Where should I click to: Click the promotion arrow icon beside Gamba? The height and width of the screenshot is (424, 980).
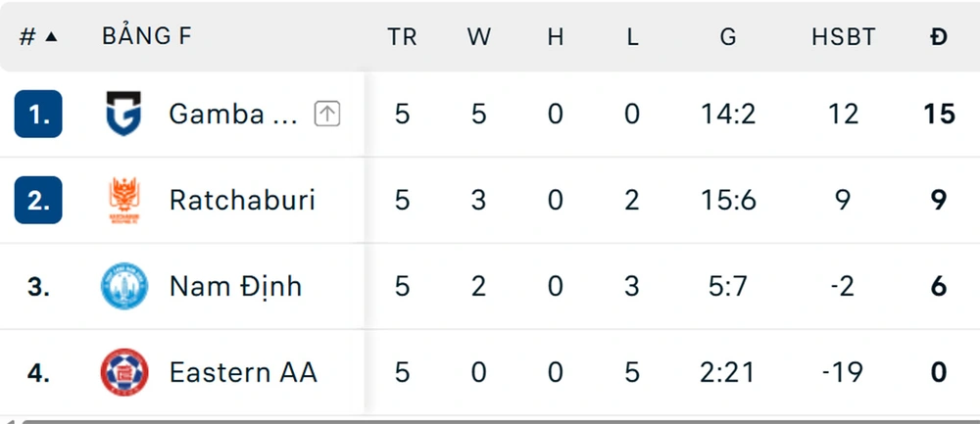point(327,115)
